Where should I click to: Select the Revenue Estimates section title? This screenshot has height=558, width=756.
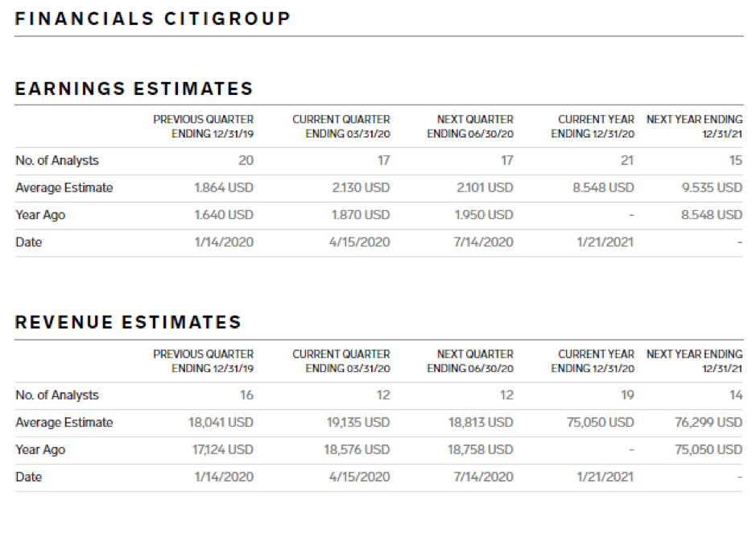[129, 323]
